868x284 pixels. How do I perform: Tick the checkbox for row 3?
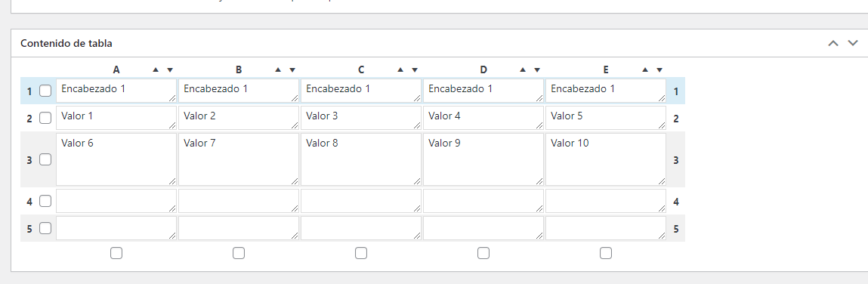[x=45, y=159]
